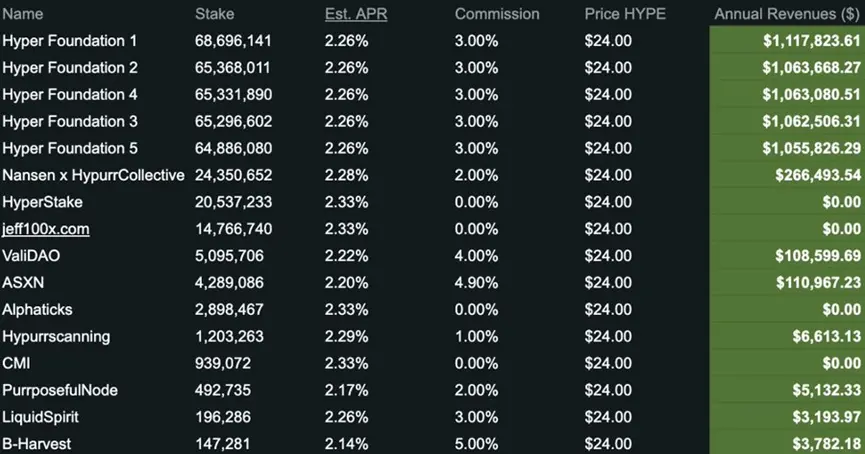Select the Hypurrscanning validator name
Image resolution: width=865 pixels, height=454 pixels.
click(56, 337)
